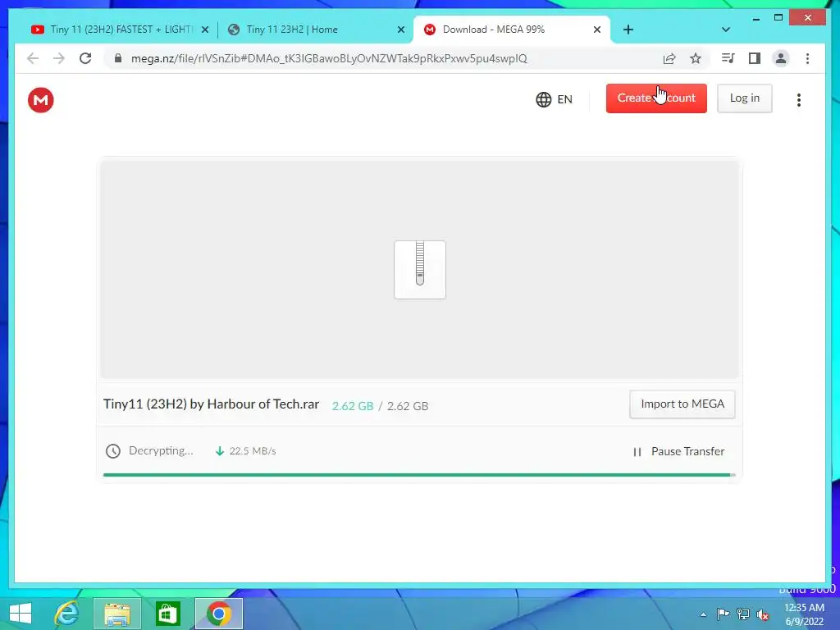The image size is (840, 630).
Task: Go forward in browser history
Action: 59,58
